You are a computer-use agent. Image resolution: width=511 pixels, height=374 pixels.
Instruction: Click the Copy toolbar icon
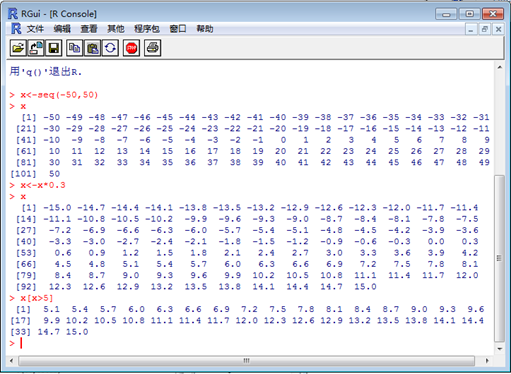[74, 48]
